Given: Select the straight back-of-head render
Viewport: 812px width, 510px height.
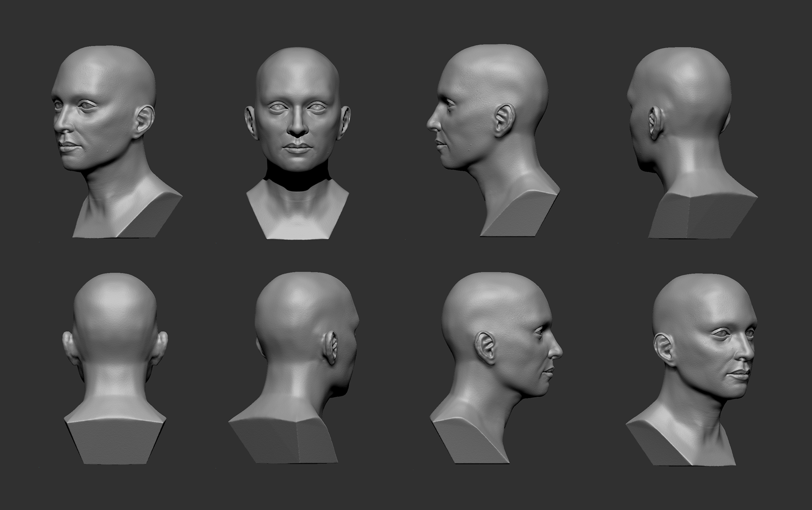Looking at the screenshot, I should [115, 369].
